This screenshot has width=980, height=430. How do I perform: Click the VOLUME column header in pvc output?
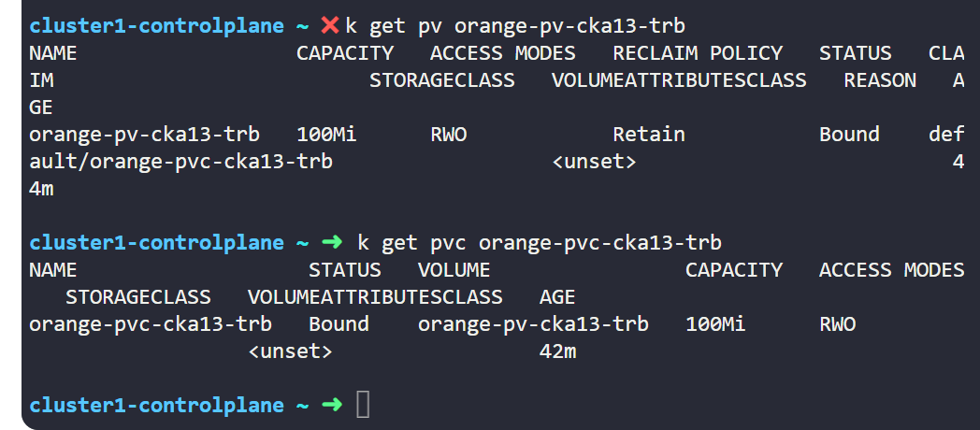(x=454, y=270)
